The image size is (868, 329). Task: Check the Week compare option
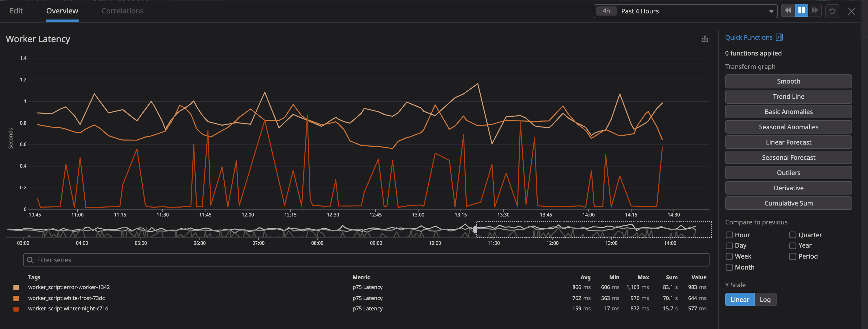click(730, 256)
